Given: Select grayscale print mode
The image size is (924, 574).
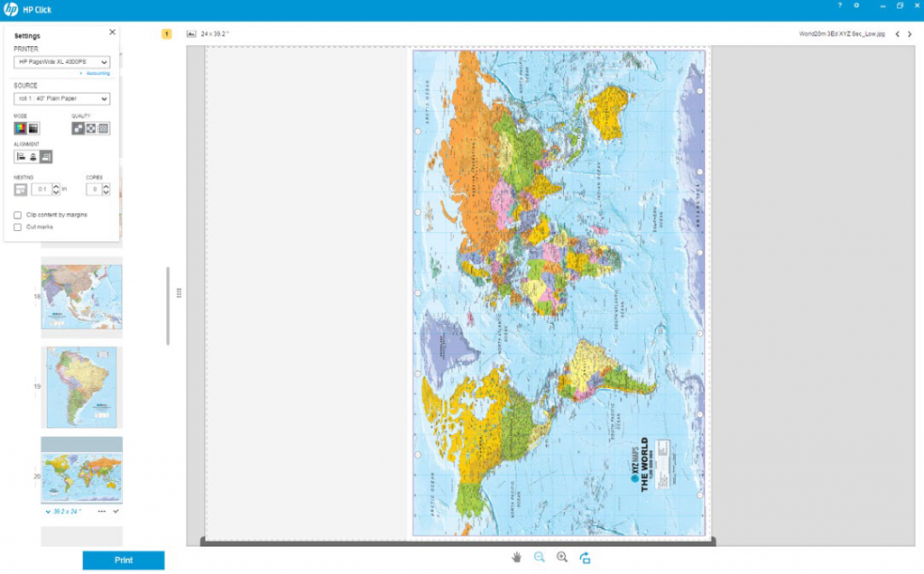Looking at the screenshot, I should coord(33,128).
